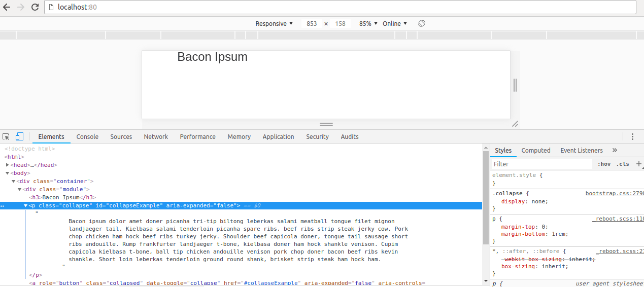Select the Performance tab
This screenshot has width=644, height=287.
click(x=197, y=137)
